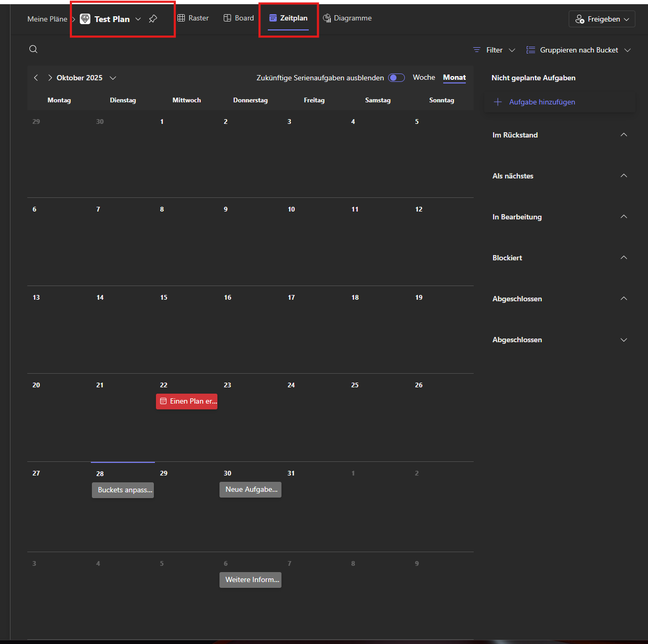648x644 pixels.
Task: Open the Buckets anpassen task card
Action: tap(123, 490)
